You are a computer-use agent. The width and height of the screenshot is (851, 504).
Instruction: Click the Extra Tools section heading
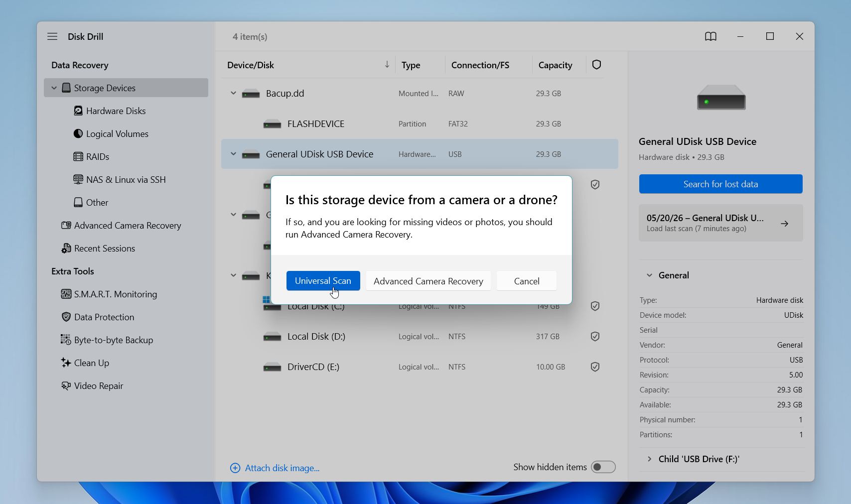click(x=72, y=271)
